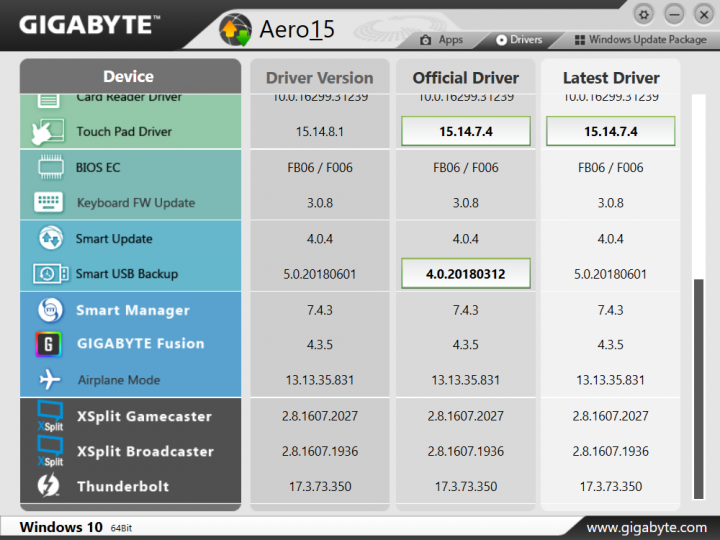The width and height of the screenshot is (720, 540).
Task: Select the BIOS EC label
Action: (98, 168)
